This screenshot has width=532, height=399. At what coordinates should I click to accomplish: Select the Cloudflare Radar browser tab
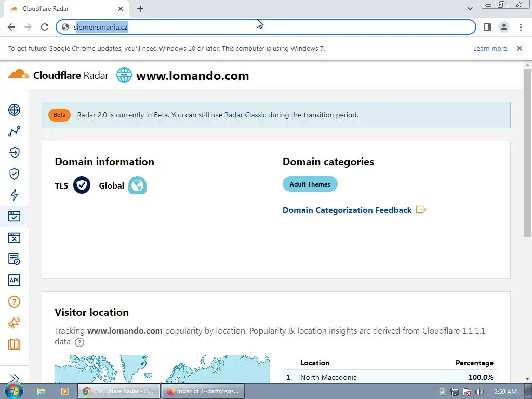[66, 9]
